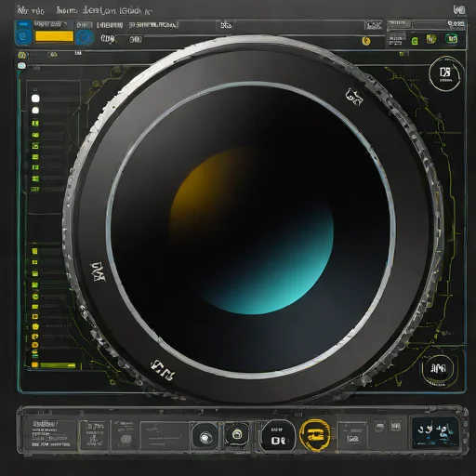This screenshot has height=476, width=476.
Task: Click the central gradient sphere in the lens
Action: (252, 231)
